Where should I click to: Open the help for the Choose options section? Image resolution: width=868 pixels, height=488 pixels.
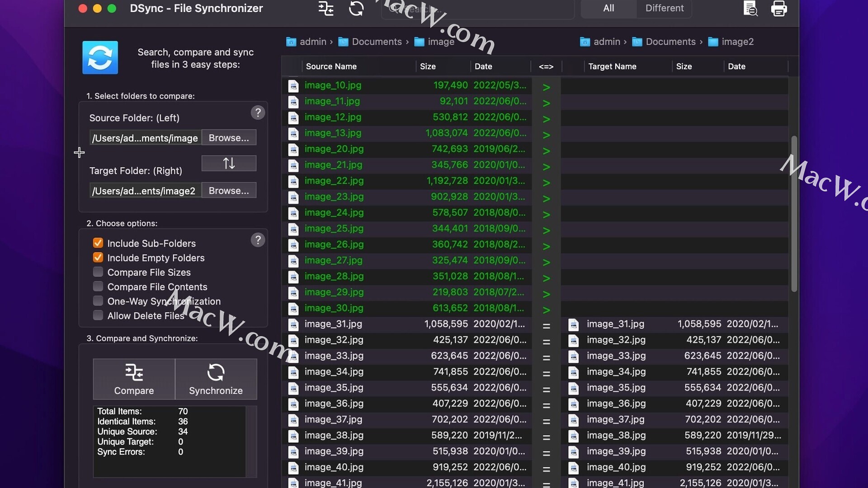pyautogui.click(x=258, y=240)
